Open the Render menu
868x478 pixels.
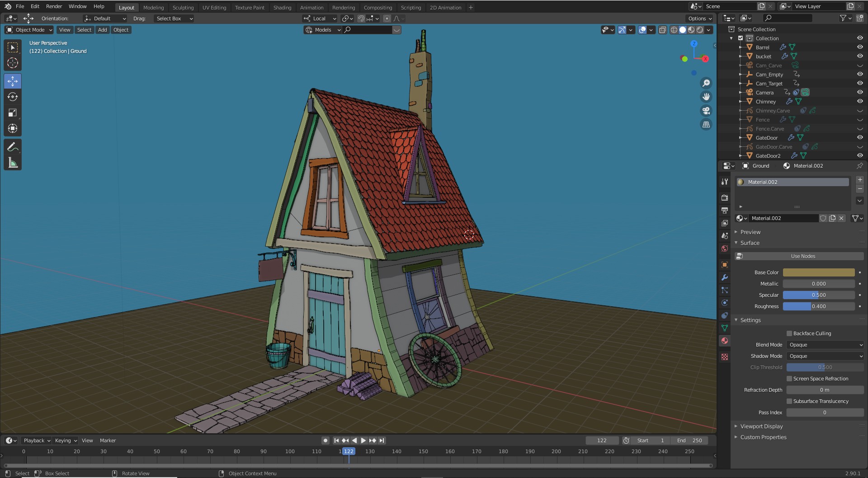point(54,6)
